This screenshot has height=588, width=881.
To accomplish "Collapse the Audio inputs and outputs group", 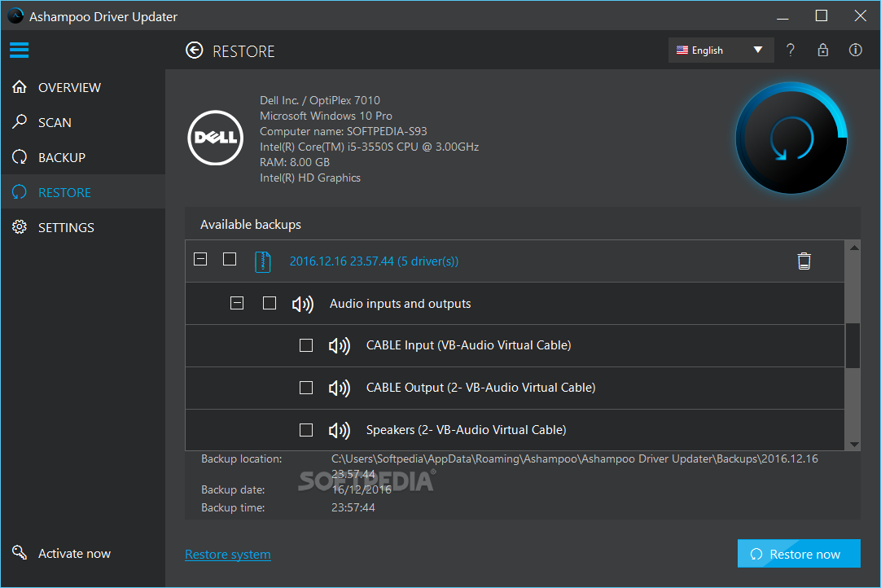I will point(237,304).
